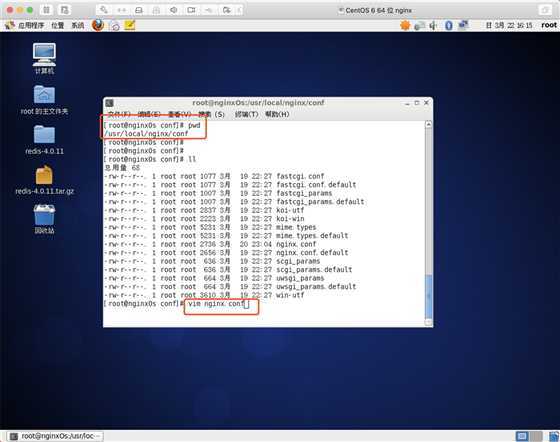Switch to the second workspace in switcher
The height and width of the screenshot is (442, 560).
536,436
